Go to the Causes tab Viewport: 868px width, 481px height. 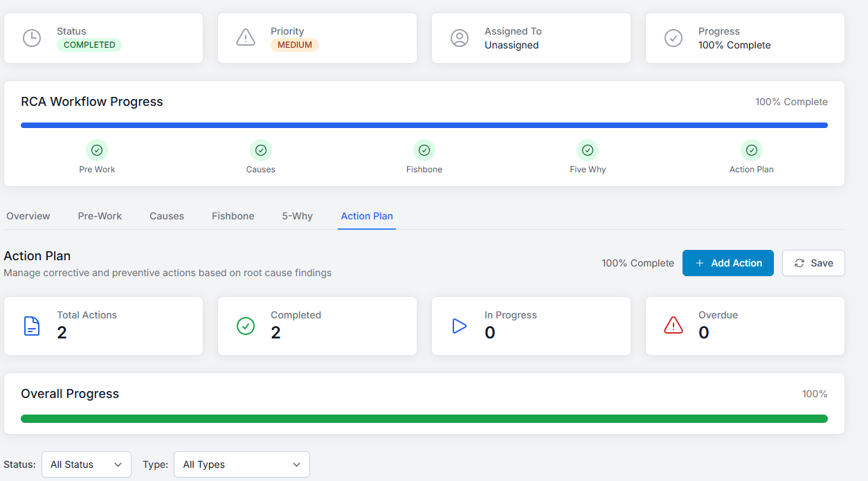pos(167,216)
